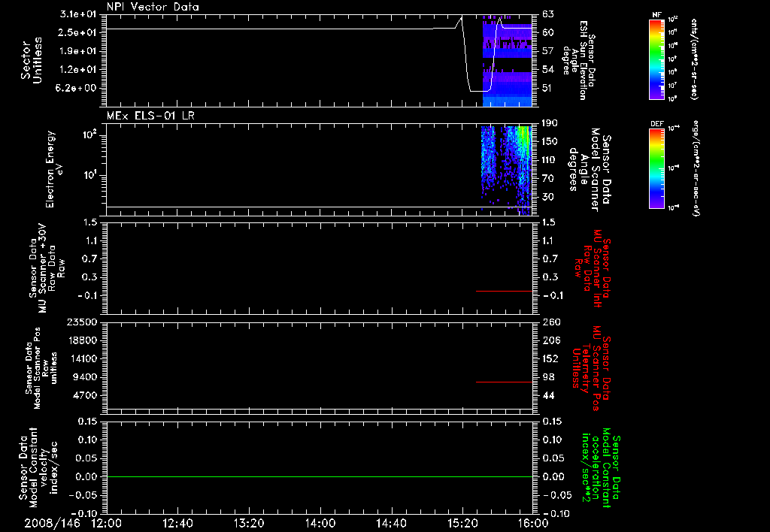Click the "1.9e+01" sector tick value
Screen dimensions: 770x532
[x=78, y=51]
